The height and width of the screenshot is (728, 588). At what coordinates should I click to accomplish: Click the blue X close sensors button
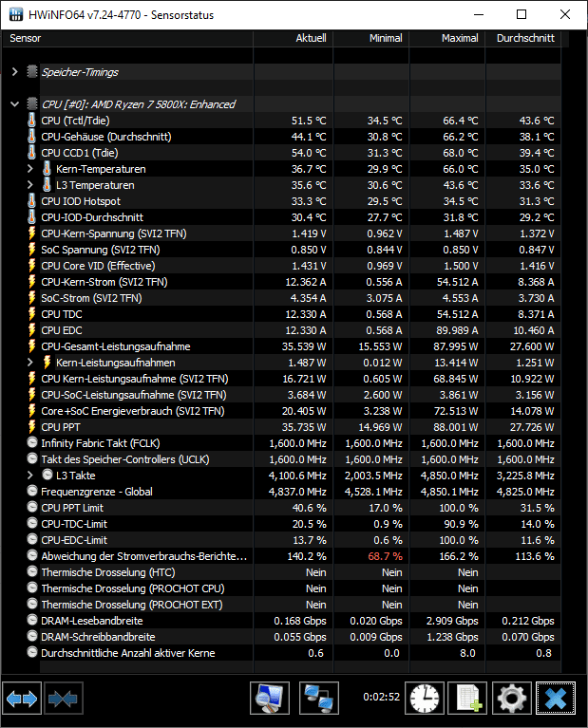pos(556,698)
